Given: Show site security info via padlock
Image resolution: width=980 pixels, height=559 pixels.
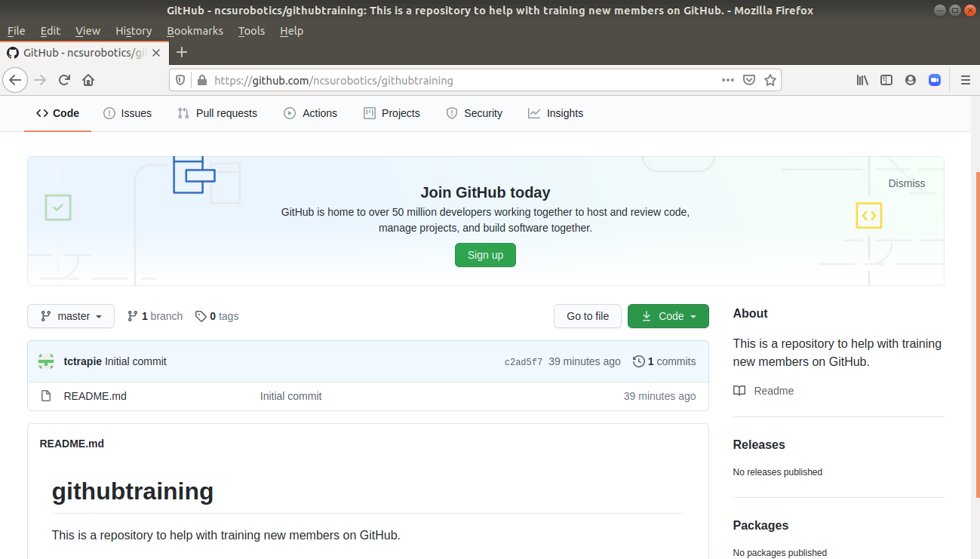Looking at the screenshot, I should click(x=201, y=80).
